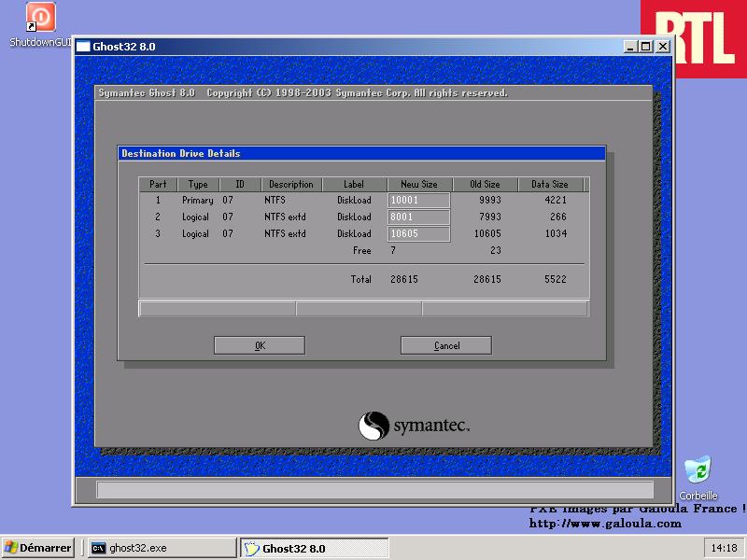The height and width of the screenshot is (560, 747).
Task: Click the Type column header
Action: (198, 184)
